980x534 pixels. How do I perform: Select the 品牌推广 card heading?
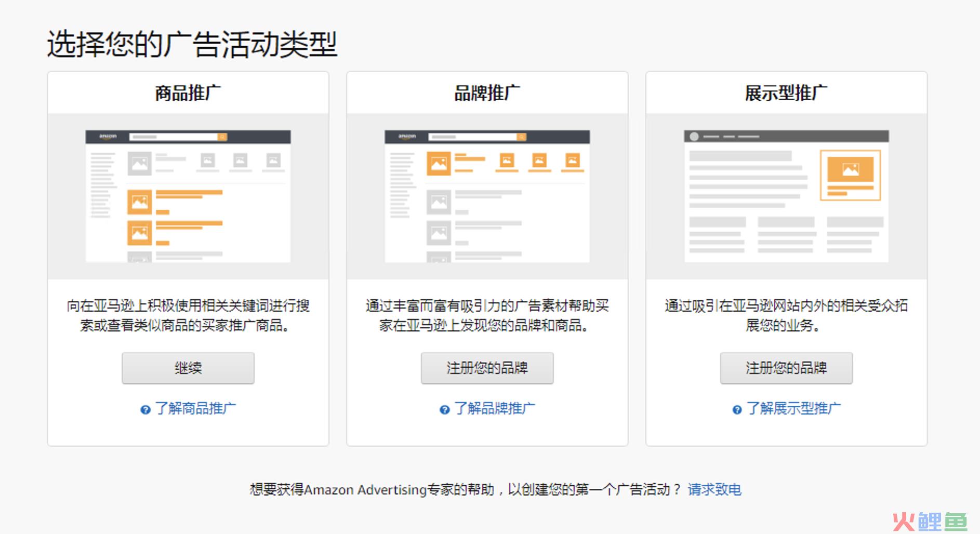487,94
